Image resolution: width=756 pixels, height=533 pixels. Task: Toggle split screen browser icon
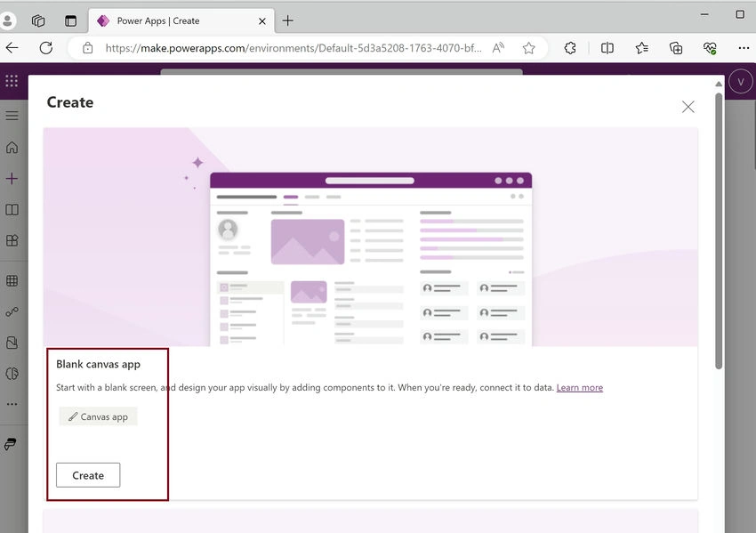(x=607, y=48)
